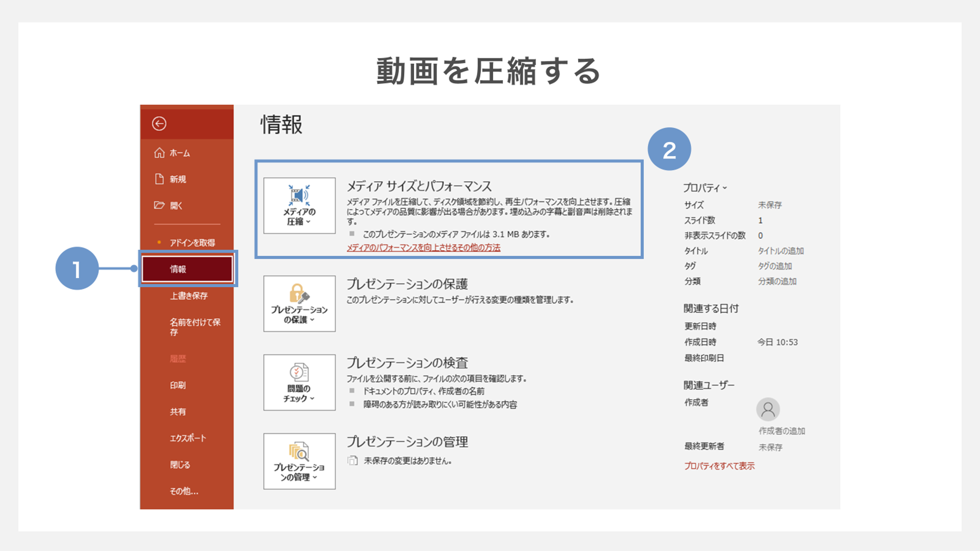Click the 分類の追加 field
This screenshot has width=980, height=551.
[x=777, y=281]
